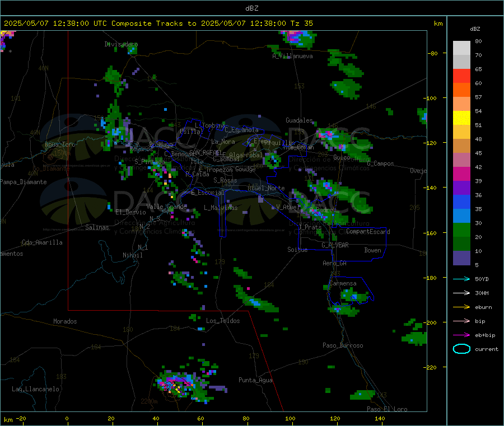This screenshot has width=504, height=426.
Task: Click the 'Tz 35' text in header
Action: 301,24
